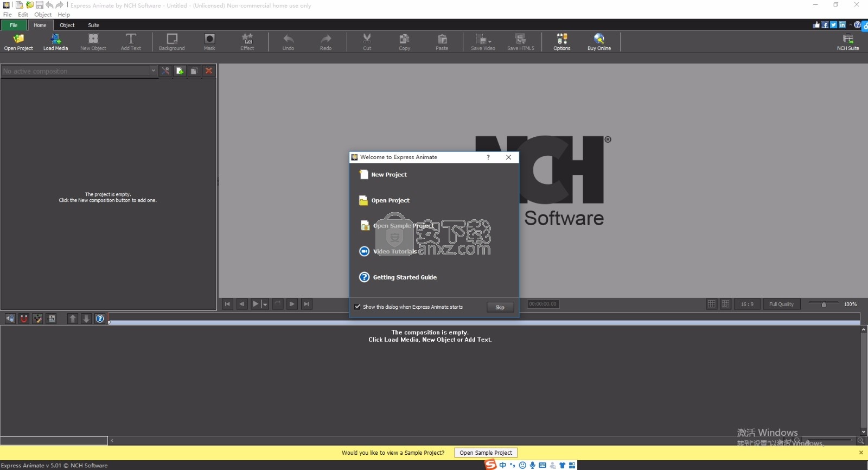Click Open Project in the ribbon toolbar
The width and height of the screenshot is (868, 470).
click(x=18, y=42)
